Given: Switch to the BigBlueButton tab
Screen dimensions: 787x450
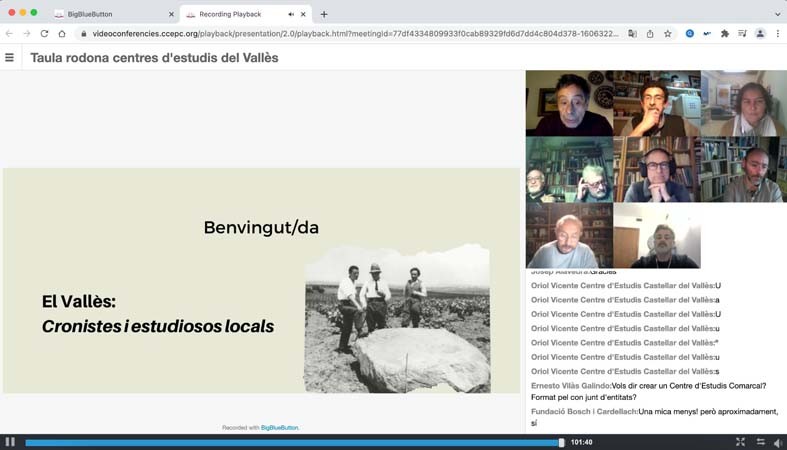Looking at the screenshot, I should [x=114, y=14].
